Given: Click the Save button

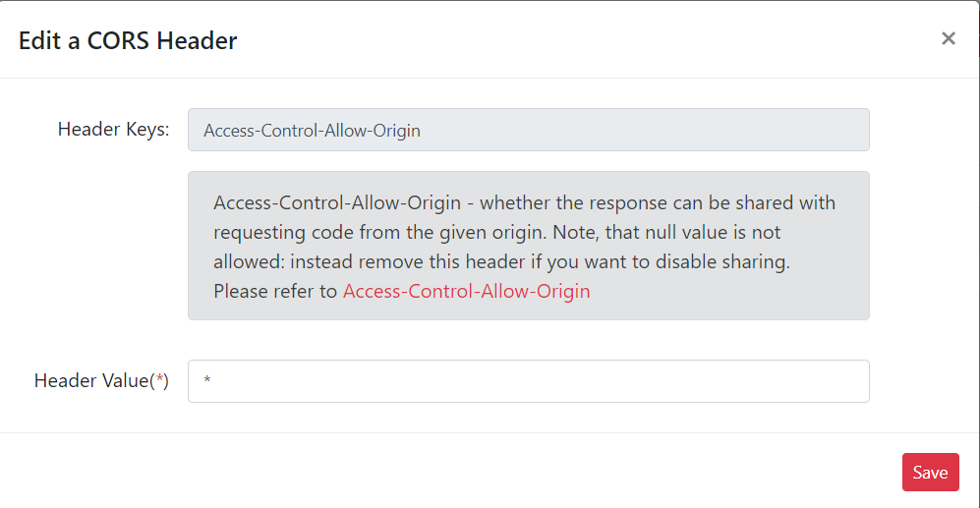Looking at the screenshot, I should [930, 473].
